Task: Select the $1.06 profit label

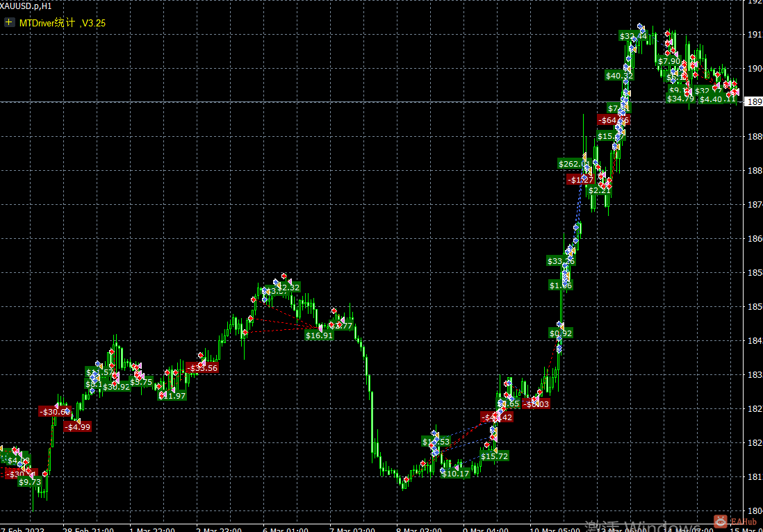Action: pos(561,285)
